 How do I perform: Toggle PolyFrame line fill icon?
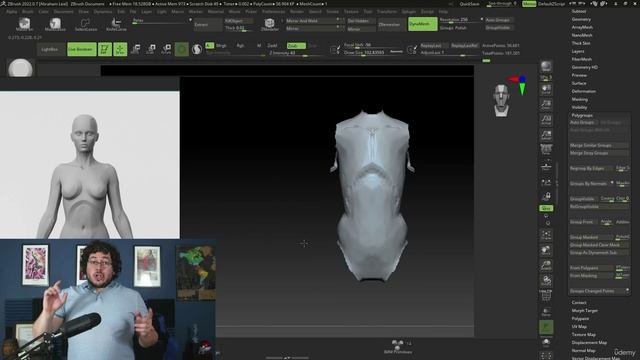[x=546, y=296]
